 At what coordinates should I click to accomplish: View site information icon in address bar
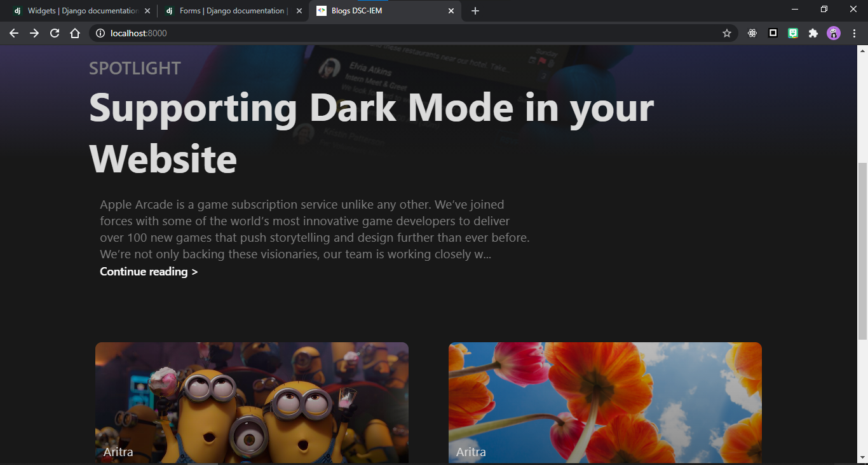point(100,33)
